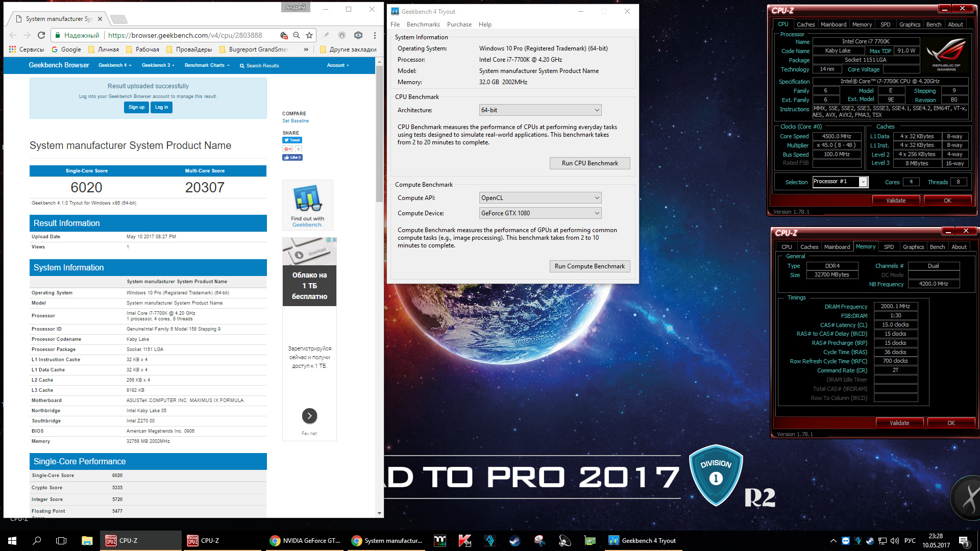This screenshot has height=551, width=980.
Task: Open the Личная bookmarks folder
Action: (104, 49)
